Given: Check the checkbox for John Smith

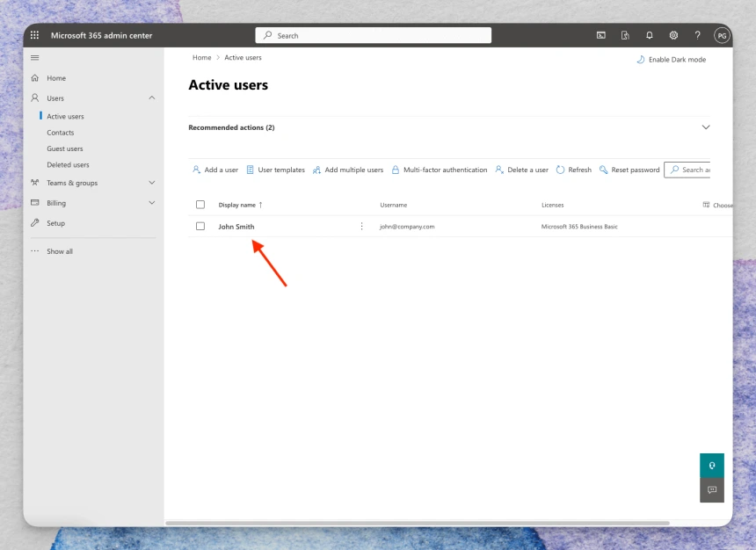Looking at the screenshot, I should [200, 226].
